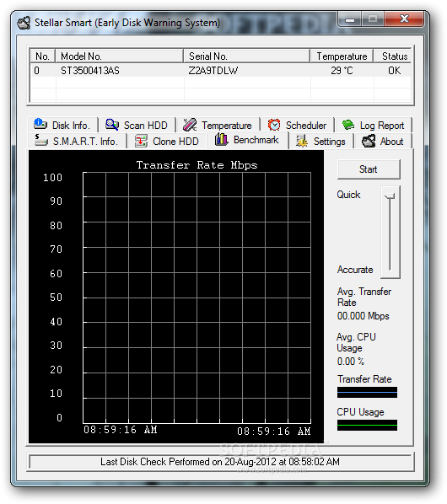
Task: Click the Transfer Rate Mbps chart title
Action: [197, 165]
